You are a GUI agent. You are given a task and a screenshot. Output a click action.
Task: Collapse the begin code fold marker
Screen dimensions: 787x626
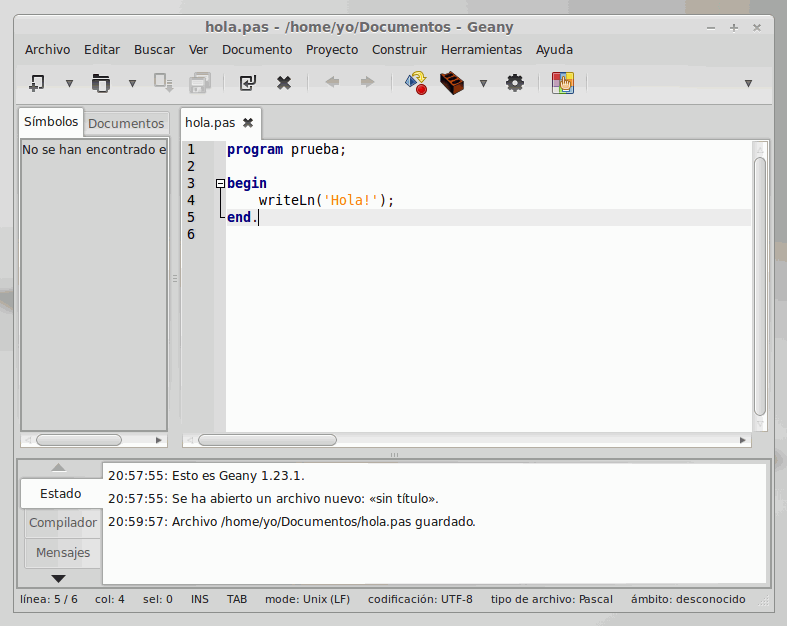click(x=221, y=184)
